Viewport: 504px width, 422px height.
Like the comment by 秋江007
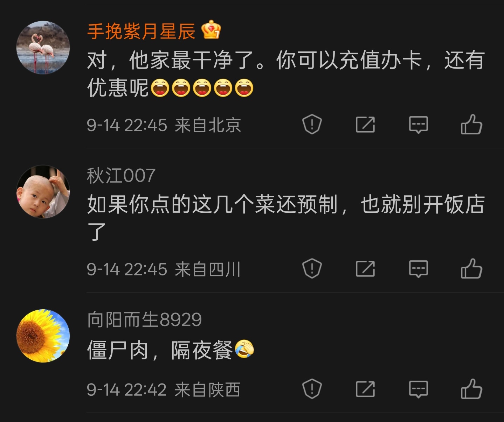[x=471, y=269]
